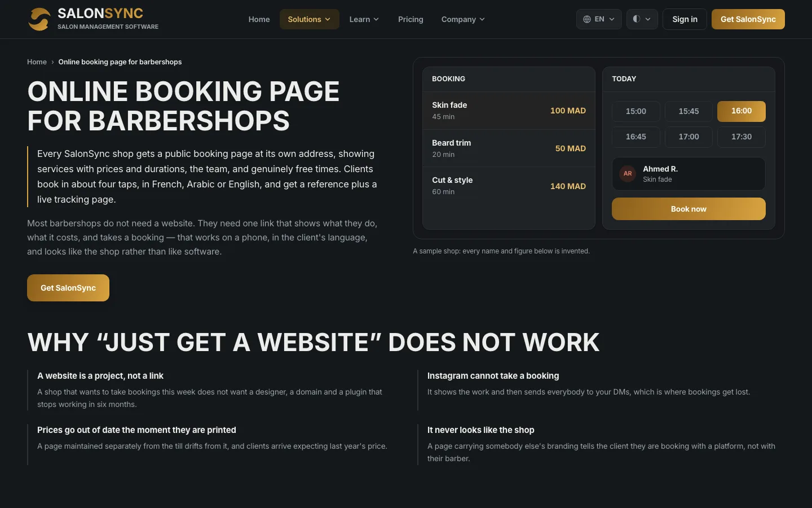This screenshot has width=812, height=508.
Task: Expand the Company menu
Action: (x=463, y=19)
